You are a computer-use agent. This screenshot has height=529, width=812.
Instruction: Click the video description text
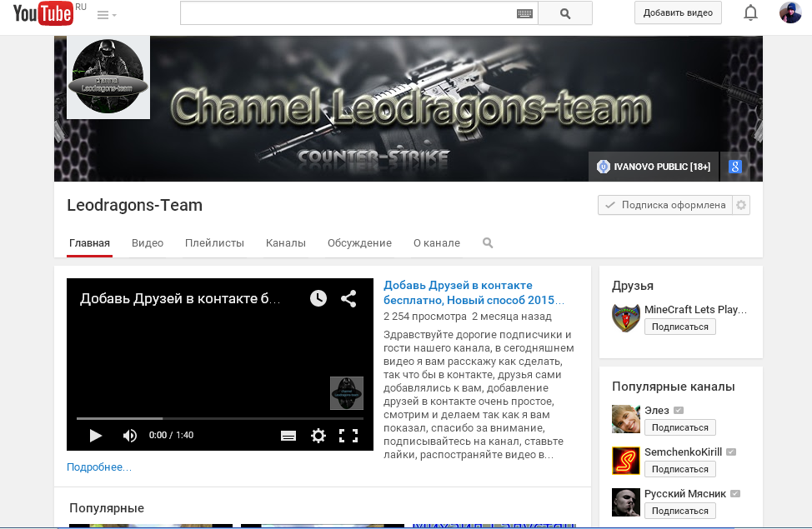[x=479, y=394]
